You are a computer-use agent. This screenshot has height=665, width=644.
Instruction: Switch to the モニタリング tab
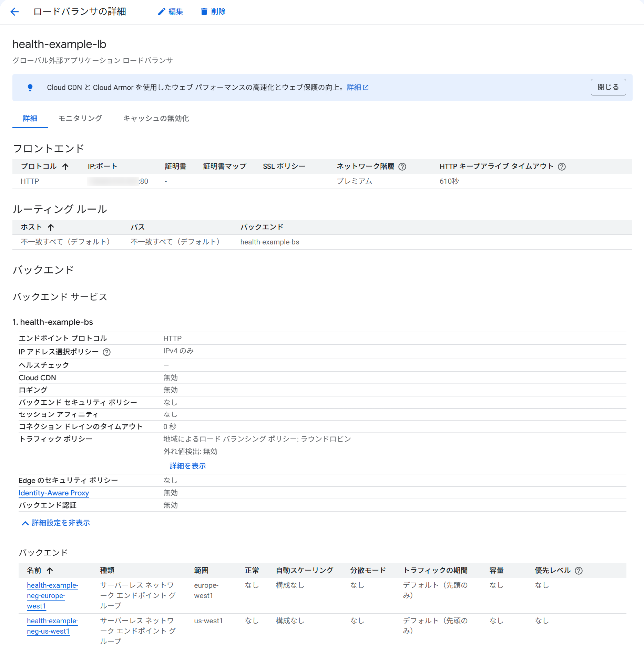click(x=80, y=118)
